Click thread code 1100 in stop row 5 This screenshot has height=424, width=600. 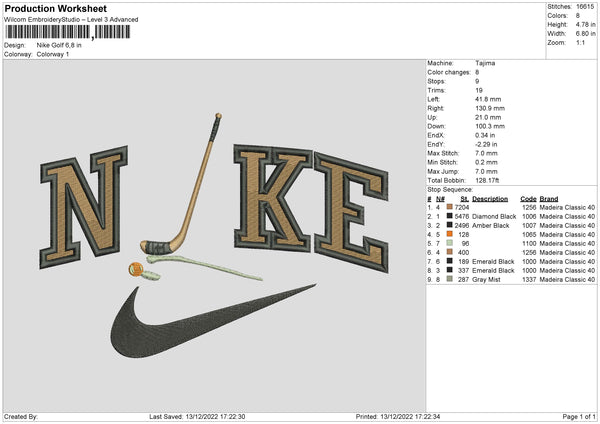click(529, 244)
